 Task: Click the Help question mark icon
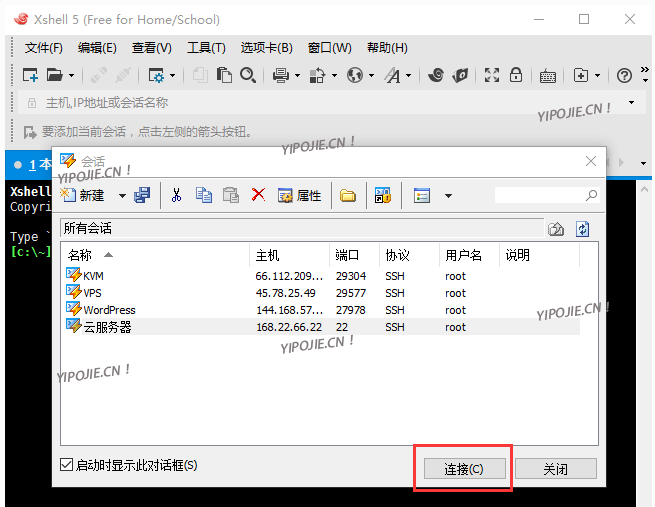pos(624,76)
